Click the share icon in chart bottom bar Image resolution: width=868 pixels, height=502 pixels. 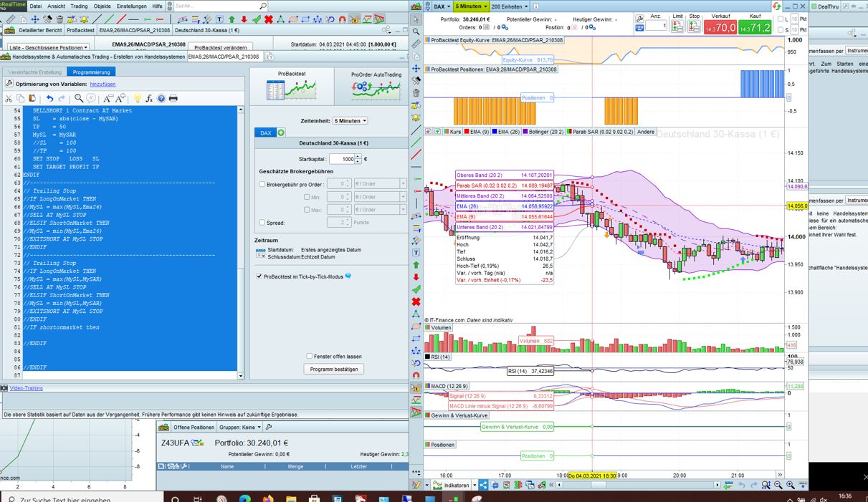pos(483,485)
